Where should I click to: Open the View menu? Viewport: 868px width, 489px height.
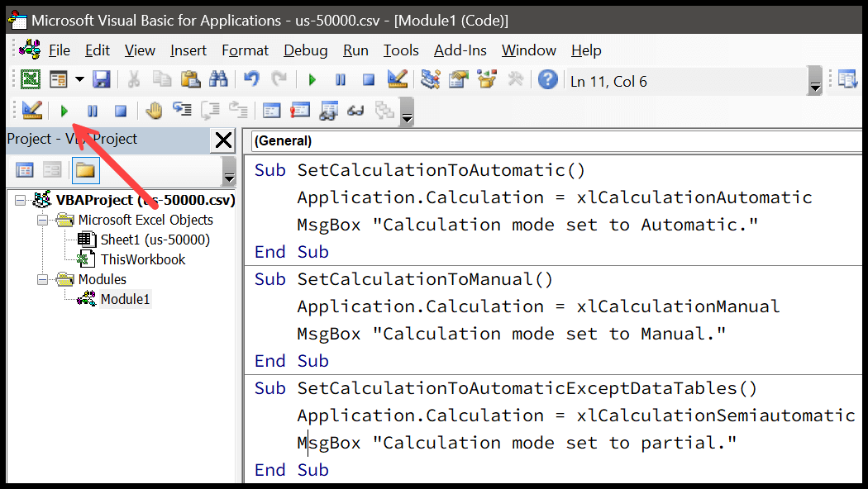tap(140, 50)
